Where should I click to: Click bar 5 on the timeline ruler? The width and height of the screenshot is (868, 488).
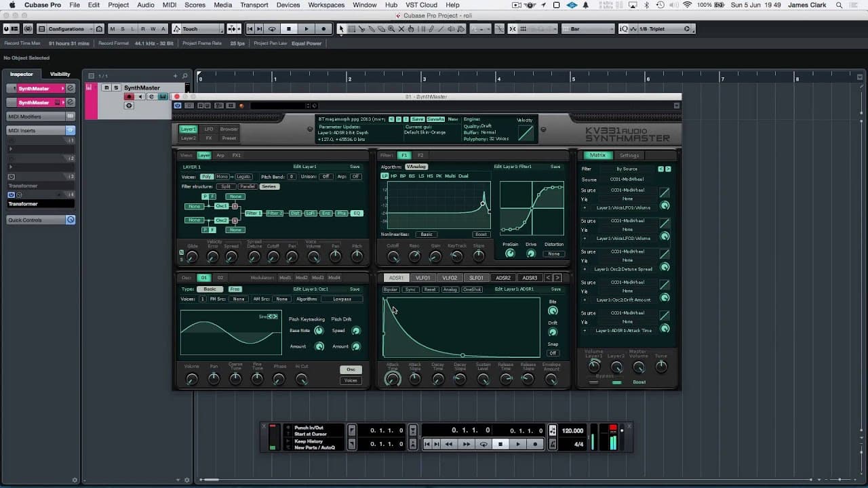[573, 79]
